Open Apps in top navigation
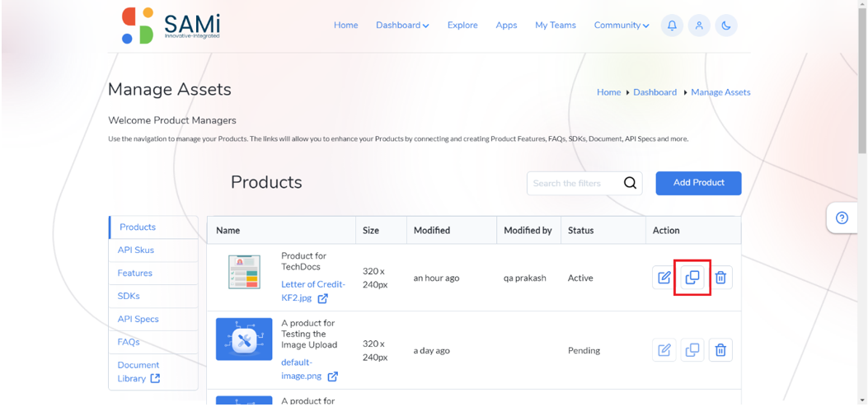The image size is (868, 407). 506,26
